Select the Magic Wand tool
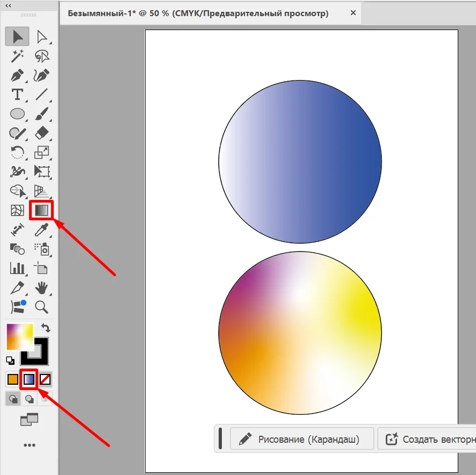Screen dimensions: 476x475 [x=18, y=56]
